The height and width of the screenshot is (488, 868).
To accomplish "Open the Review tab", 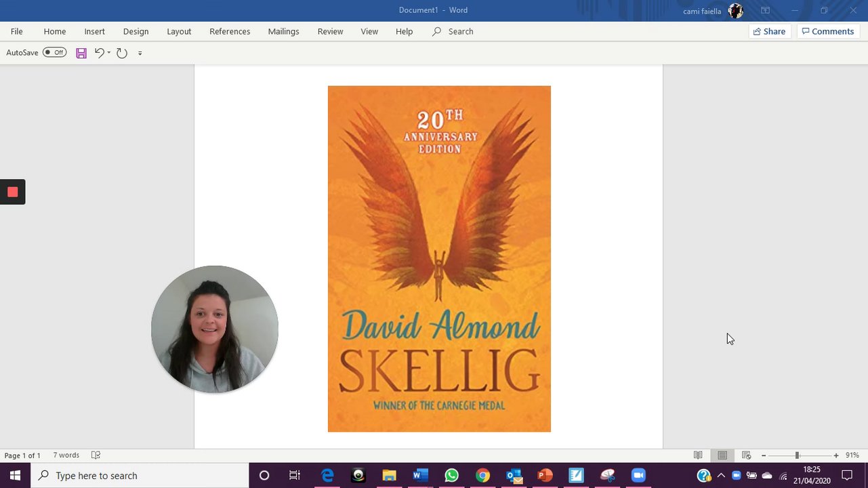I will [x=330, y=31].
